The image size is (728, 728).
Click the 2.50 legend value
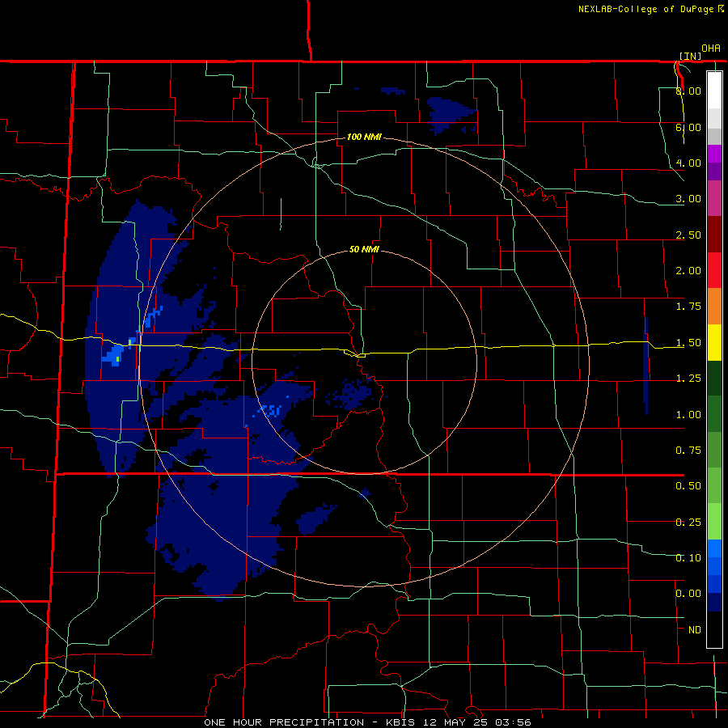[x=688, y=235]
